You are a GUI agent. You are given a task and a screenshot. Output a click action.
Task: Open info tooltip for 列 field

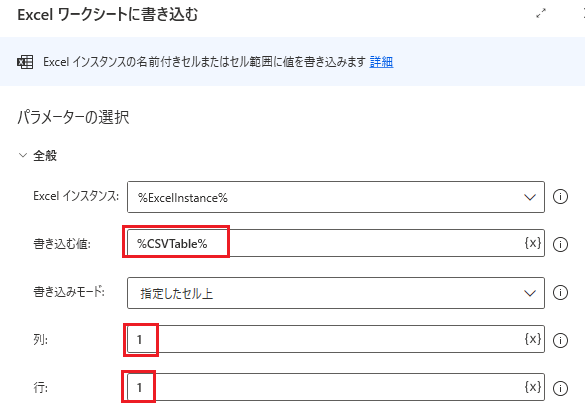(560, 340)
